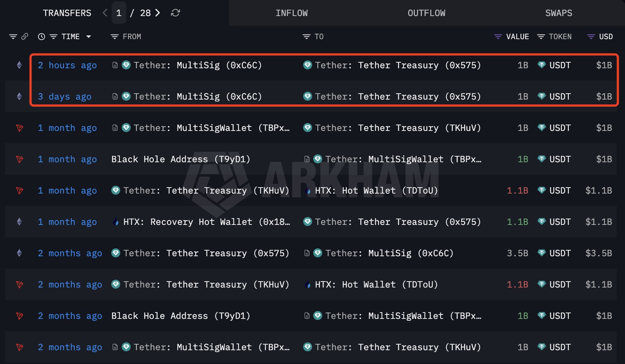The image size is (625, 364).
Task: Click the refresh transfers icon
Action: pyautogui.click(x=175, y=13)
